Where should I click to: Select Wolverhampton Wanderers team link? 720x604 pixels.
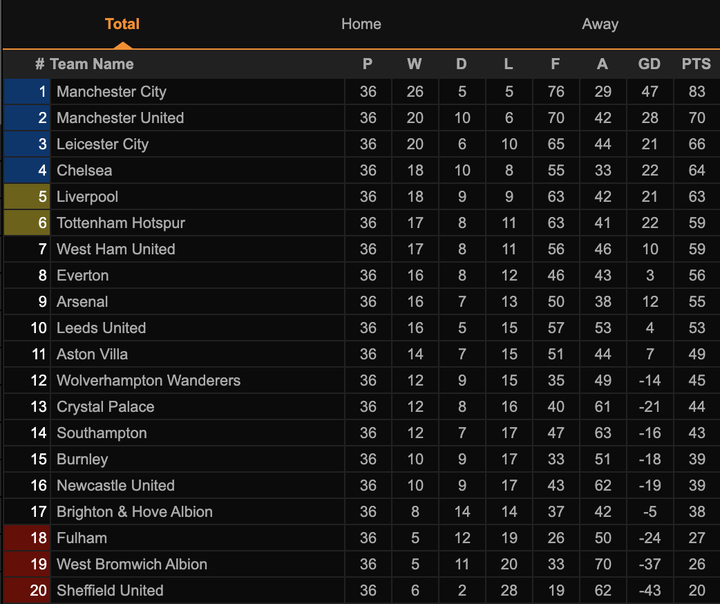pos(148,380)
